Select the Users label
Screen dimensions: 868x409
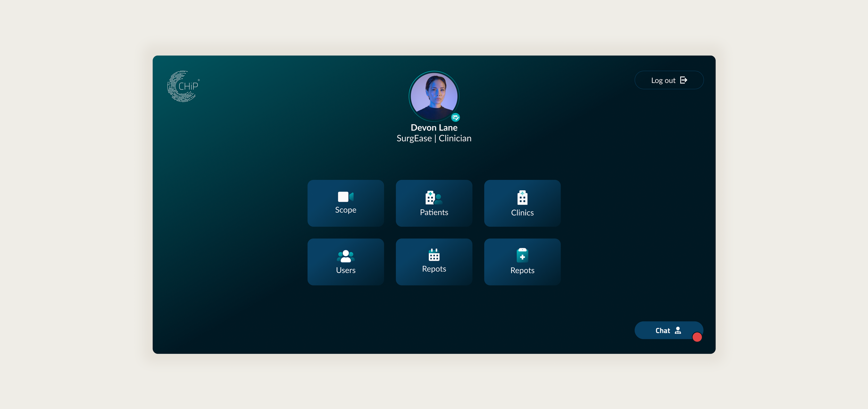345,270
